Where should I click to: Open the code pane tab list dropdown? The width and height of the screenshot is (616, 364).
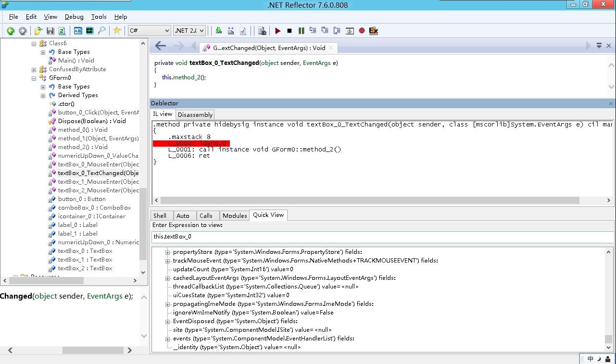point(599,46)
